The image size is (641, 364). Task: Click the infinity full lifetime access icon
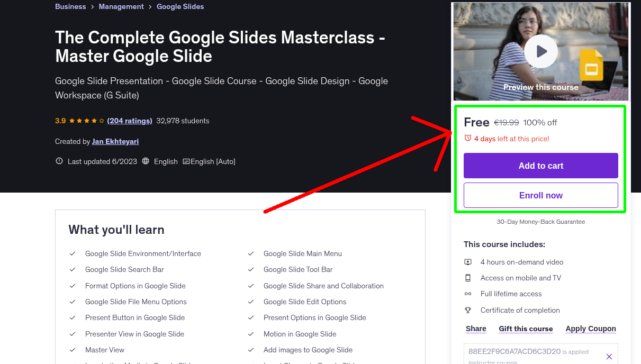tap(468, 294)
